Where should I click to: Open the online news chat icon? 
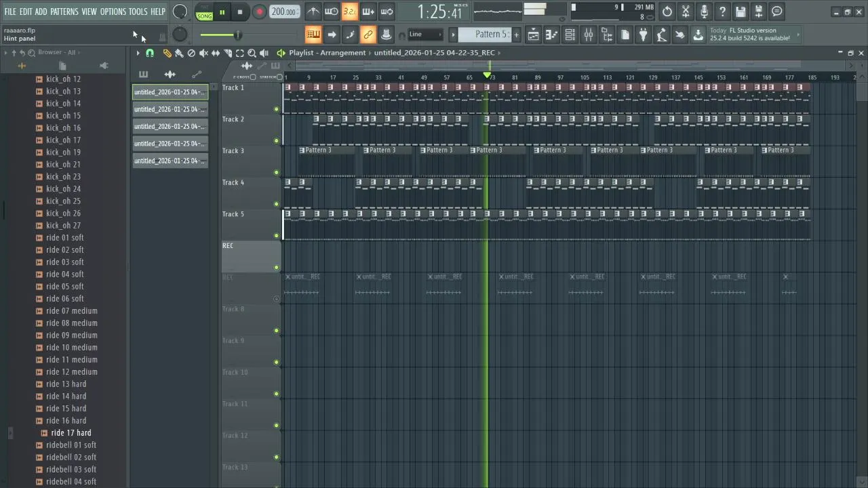(777, 12)
